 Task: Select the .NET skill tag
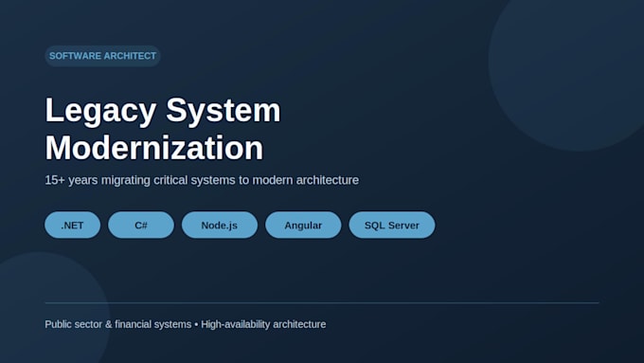72,225
